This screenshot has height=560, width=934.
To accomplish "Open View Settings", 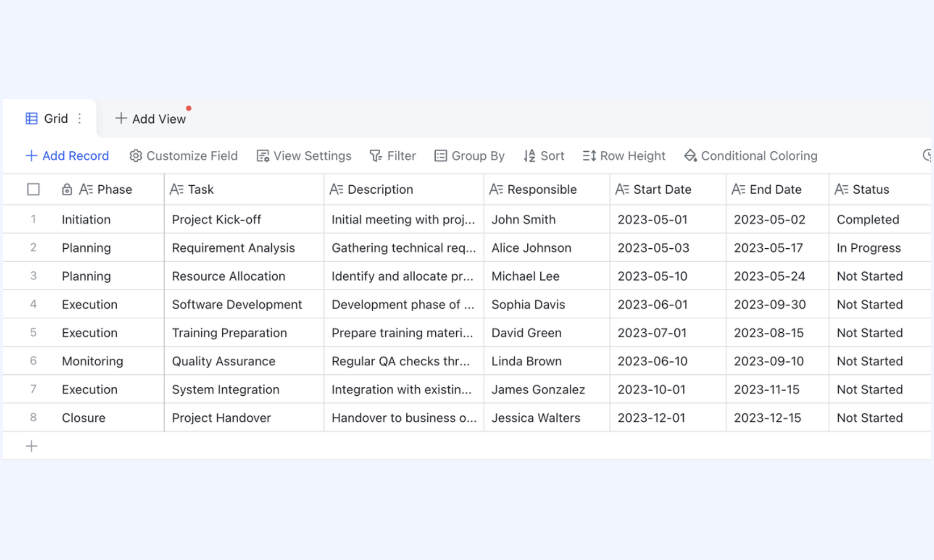I will 304,155.
